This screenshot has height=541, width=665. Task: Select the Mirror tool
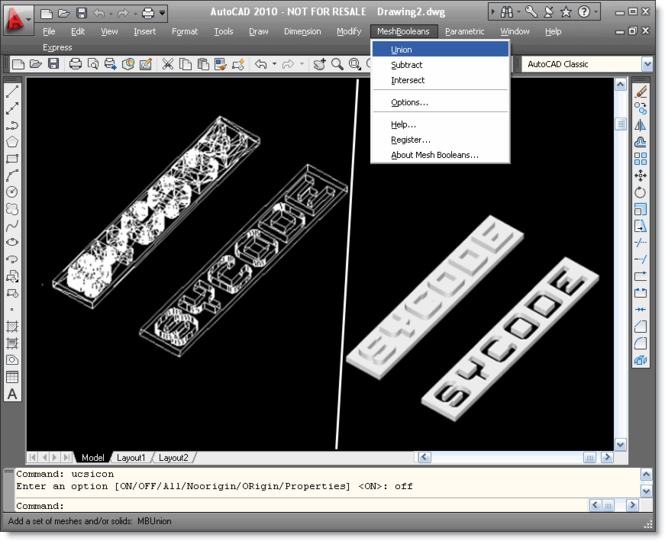(x=640, y=125)
